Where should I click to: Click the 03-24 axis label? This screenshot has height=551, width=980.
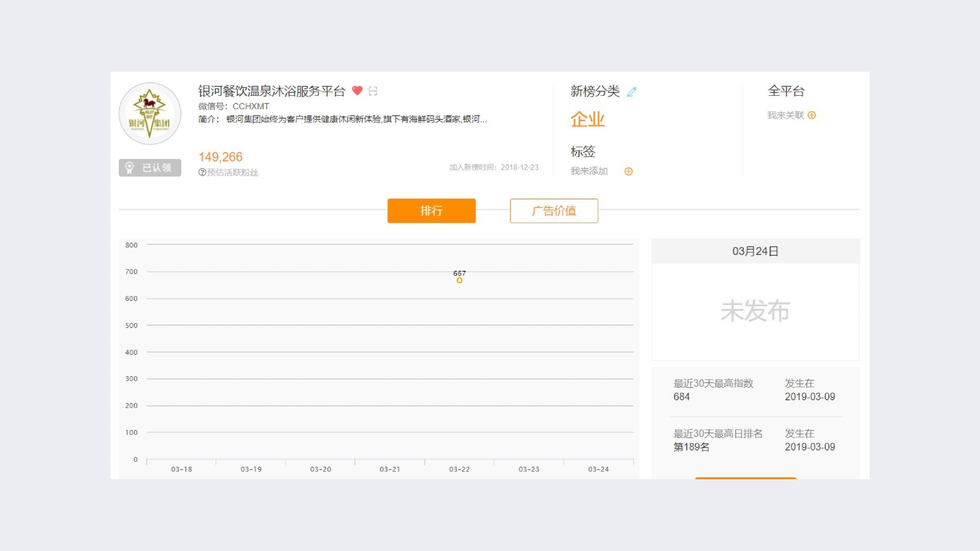[x=598, y=469]
